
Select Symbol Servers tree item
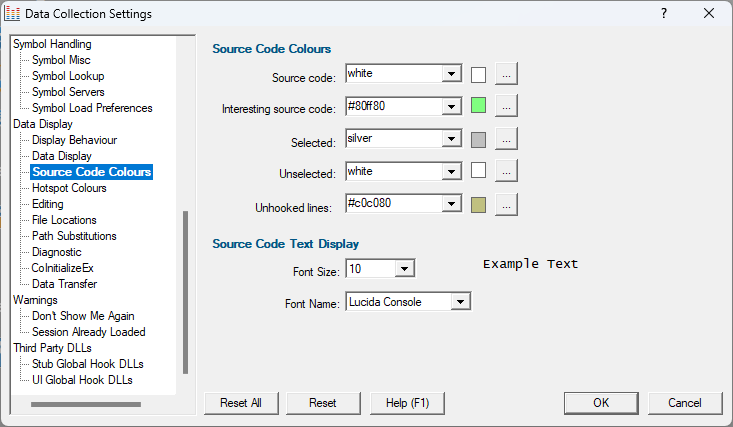click(x=68, y=92)
